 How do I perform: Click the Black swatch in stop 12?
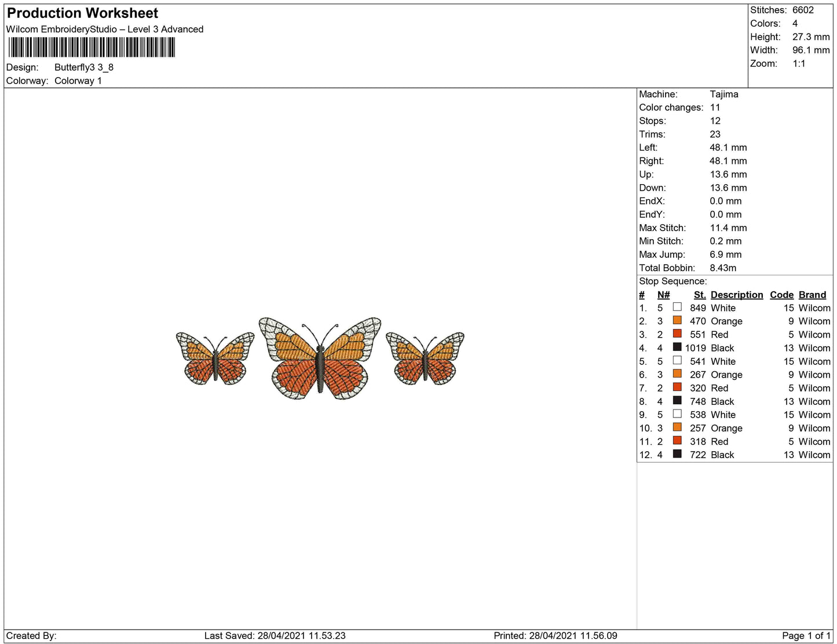[x=677, y=455]
